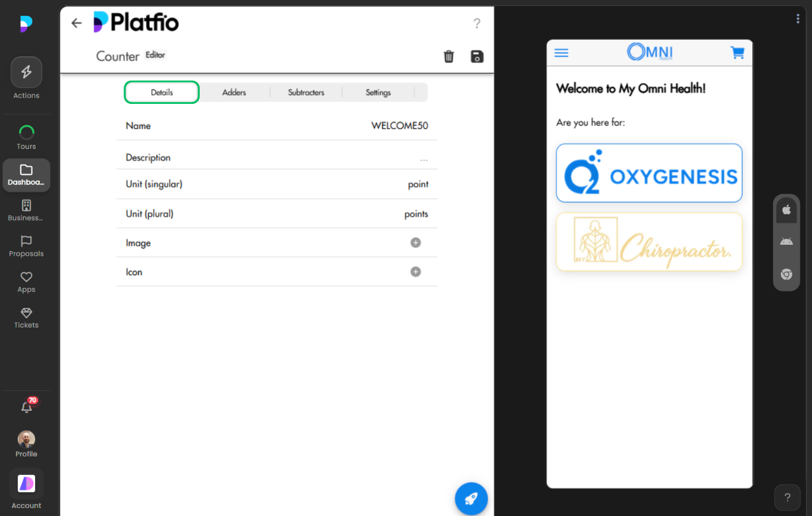
Task: Open the Settings tab of the Counter editor
Action: pos(378,93)
